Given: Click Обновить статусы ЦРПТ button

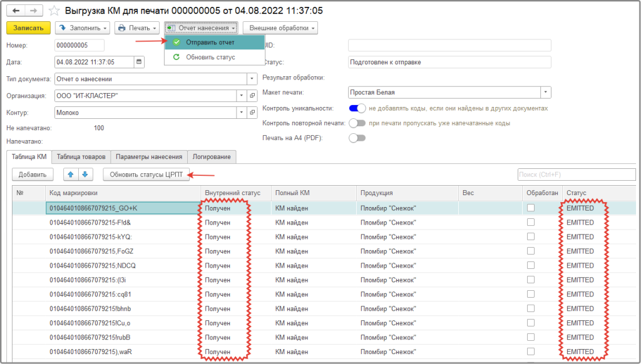Looking at the screenshot, I should click(x=146, y=174).
